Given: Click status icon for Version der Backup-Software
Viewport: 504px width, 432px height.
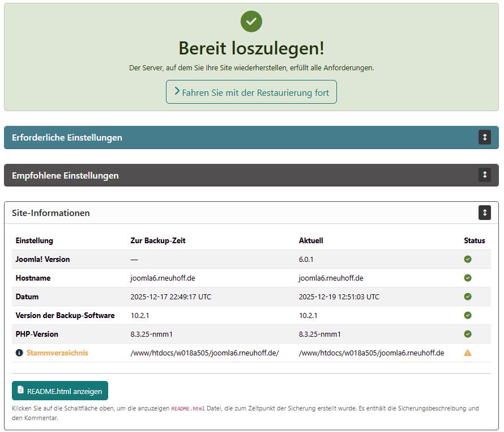Looking at the screenshot, I should click(x=468, y=315).
